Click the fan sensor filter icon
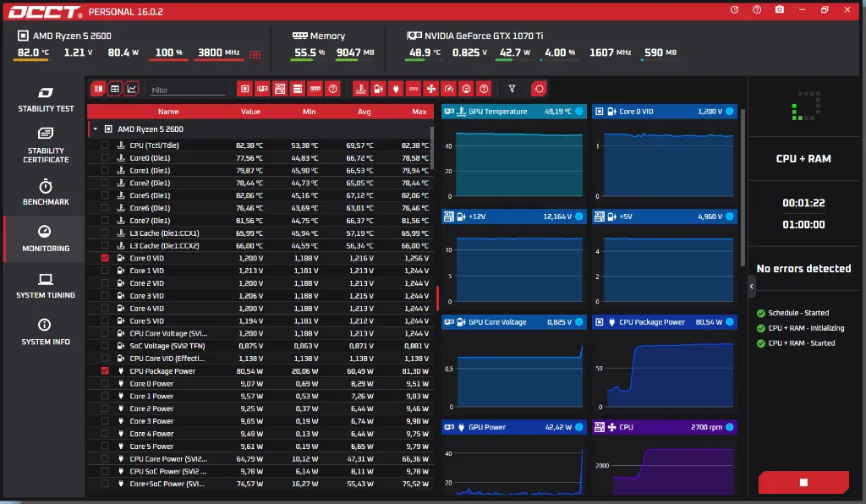The width and height of the screenshot is (866, 504). 431,89
